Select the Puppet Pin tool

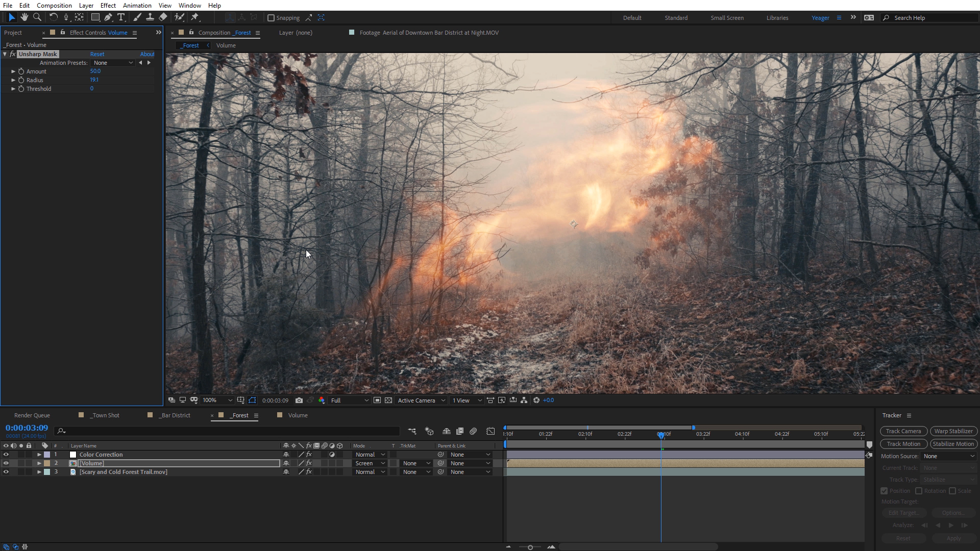[x=194, y=17]
